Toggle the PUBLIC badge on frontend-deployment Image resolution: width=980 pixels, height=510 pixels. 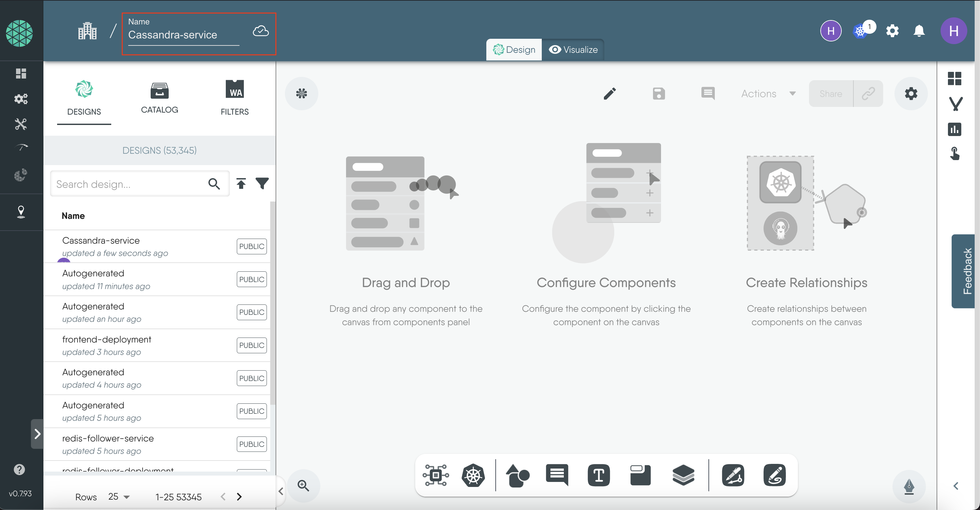tap(252, 345)
